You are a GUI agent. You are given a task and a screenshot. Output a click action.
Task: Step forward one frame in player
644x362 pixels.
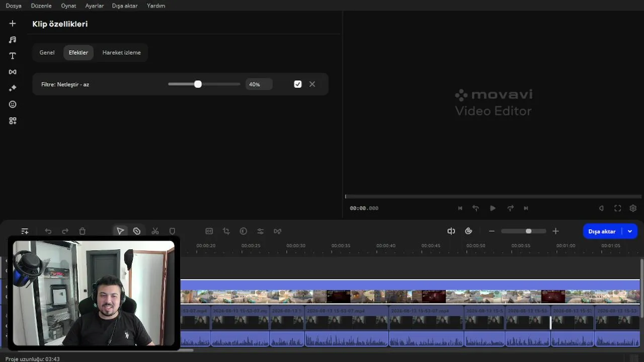pyautogui.click(x=510, y=208)
